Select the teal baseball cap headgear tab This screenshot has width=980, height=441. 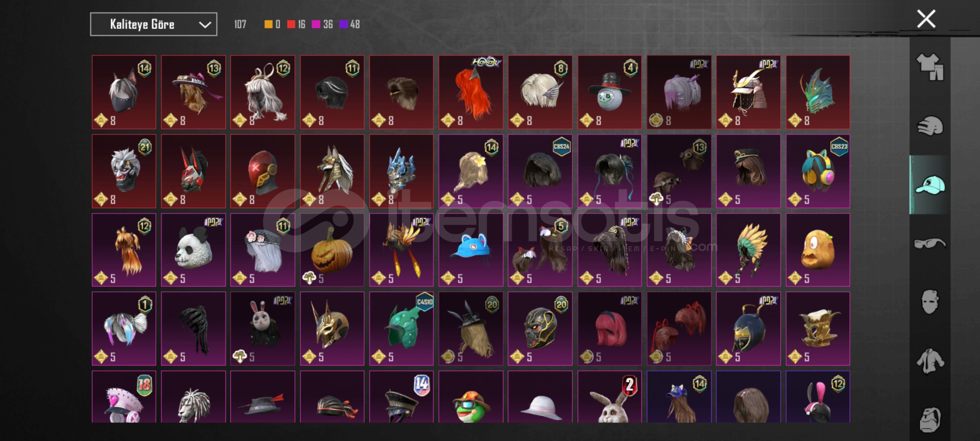tap(930, 185)
